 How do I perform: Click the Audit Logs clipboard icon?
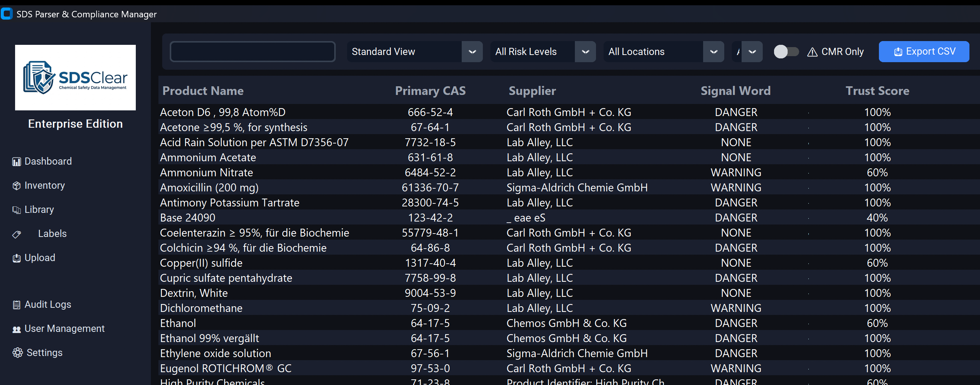16,305
